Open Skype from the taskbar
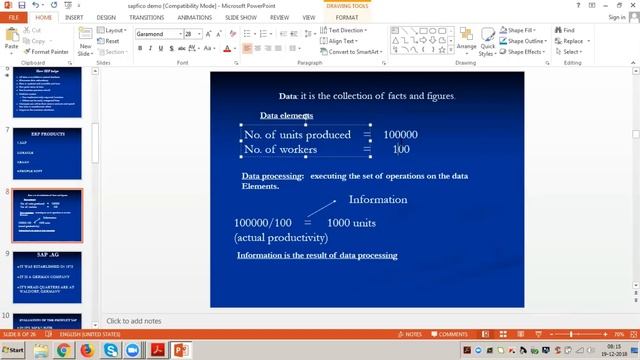 pyautogui.click(x=110, y=350)
